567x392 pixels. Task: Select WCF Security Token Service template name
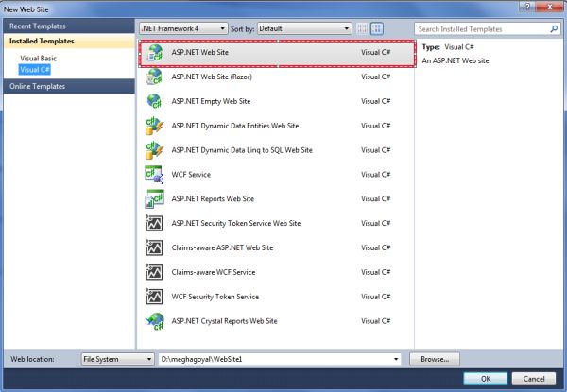click(x=215, y=297)
